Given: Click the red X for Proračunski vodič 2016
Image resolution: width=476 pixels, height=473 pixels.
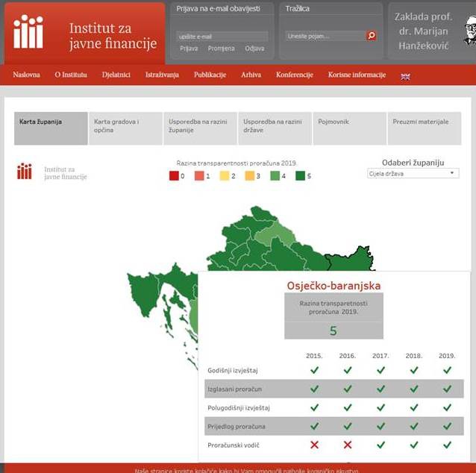Looking at the screenshot, I should coord(348,445).
